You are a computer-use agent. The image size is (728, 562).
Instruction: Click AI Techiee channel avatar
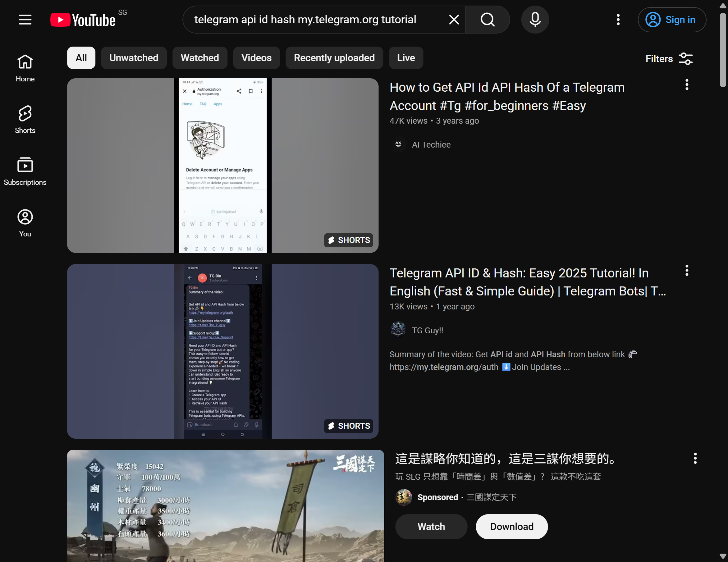coord(398,144)
